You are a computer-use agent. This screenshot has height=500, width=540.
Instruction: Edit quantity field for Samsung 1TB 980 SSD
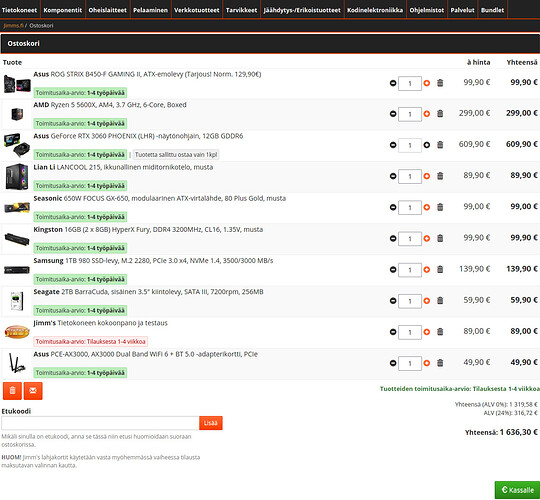[410, 270]
